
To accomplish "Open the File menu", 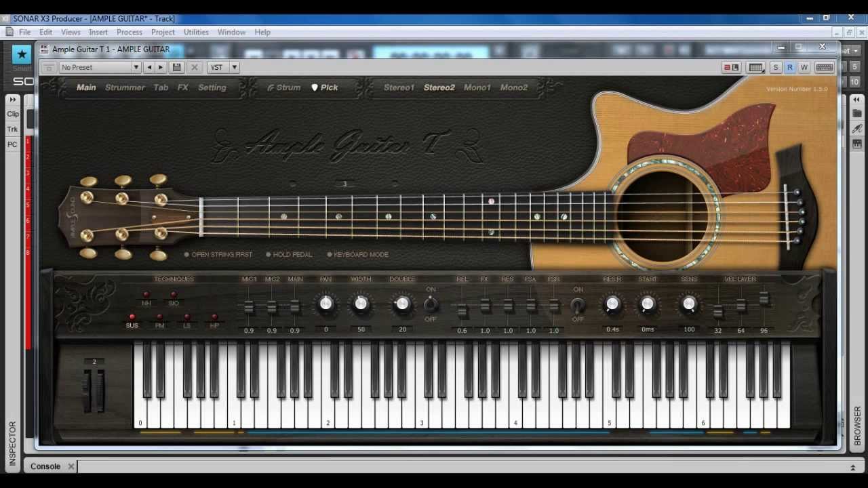I will point(25,32).
